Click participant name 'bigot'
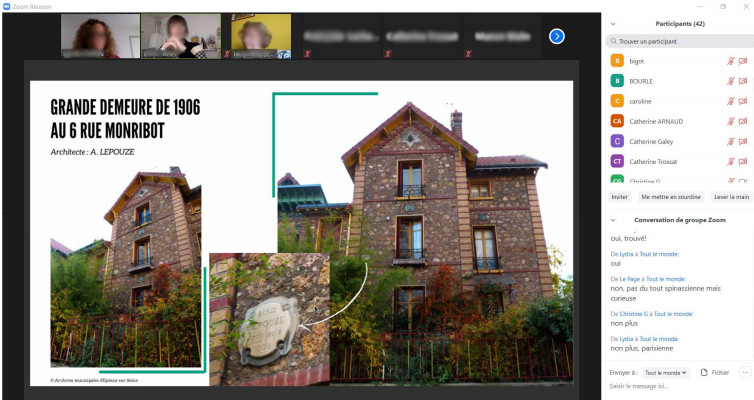Screen dimensions: 754x400 click(637, 61)
